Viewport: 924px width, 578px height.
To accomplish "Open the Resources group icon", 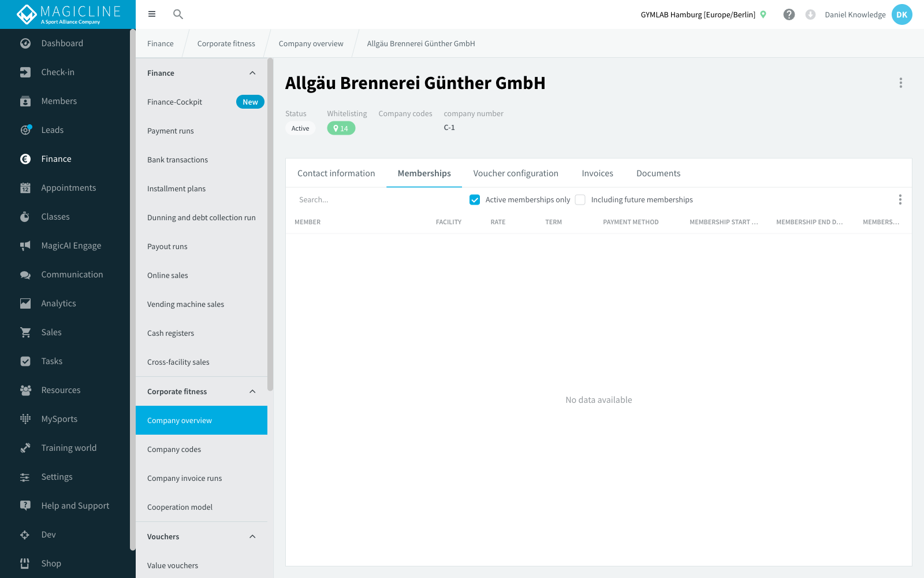I will pyautogui.click(x=25, y=390).
